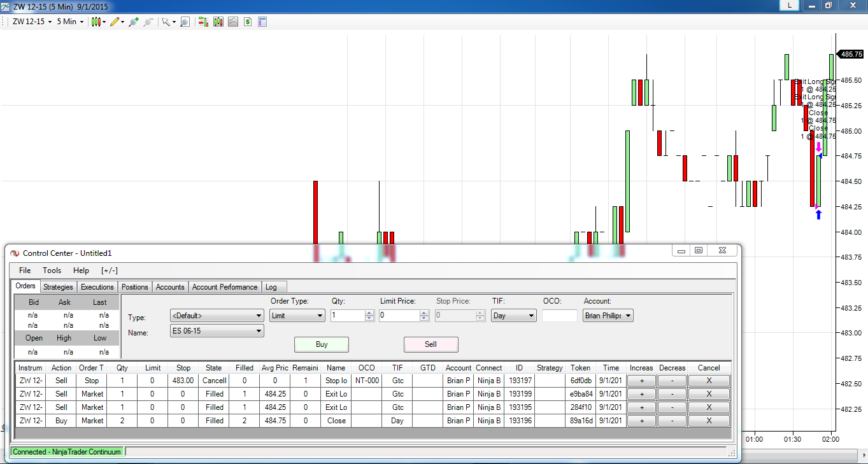
Task: Switch to the Account Performance tab
Action: click(225, 287)
